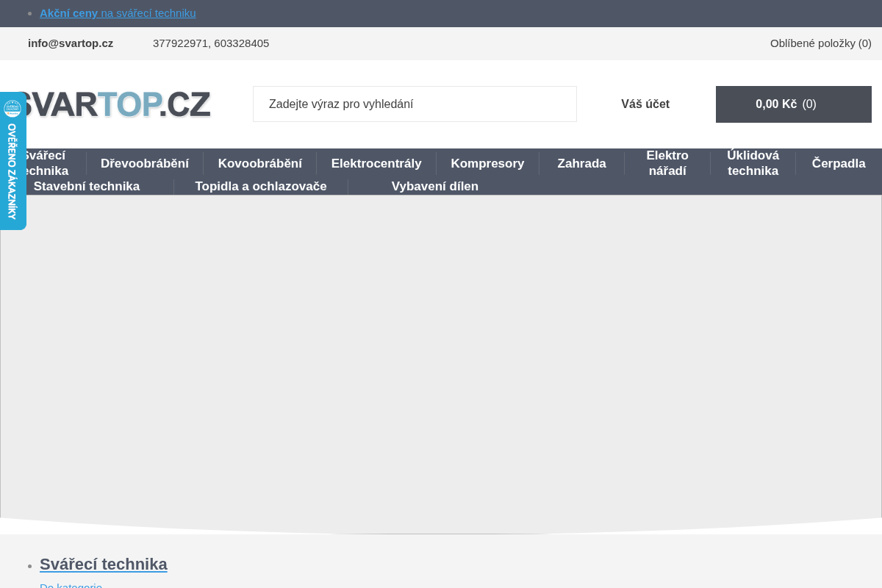This screenshot has height=588, width=882.
Task: Open the Ověřeno zákazníky side badge
Action: coord(12,161)
